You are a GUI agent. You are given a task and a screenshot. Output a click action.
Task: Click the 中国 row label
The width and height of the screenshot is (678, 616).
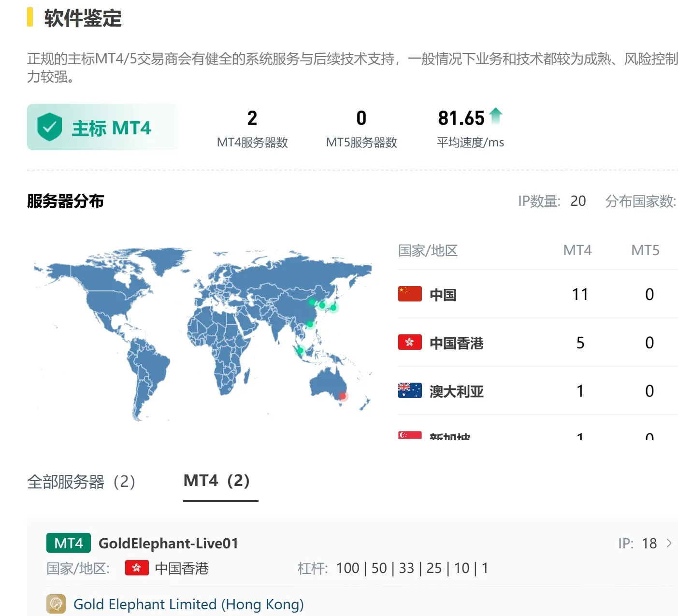[443, 294]
